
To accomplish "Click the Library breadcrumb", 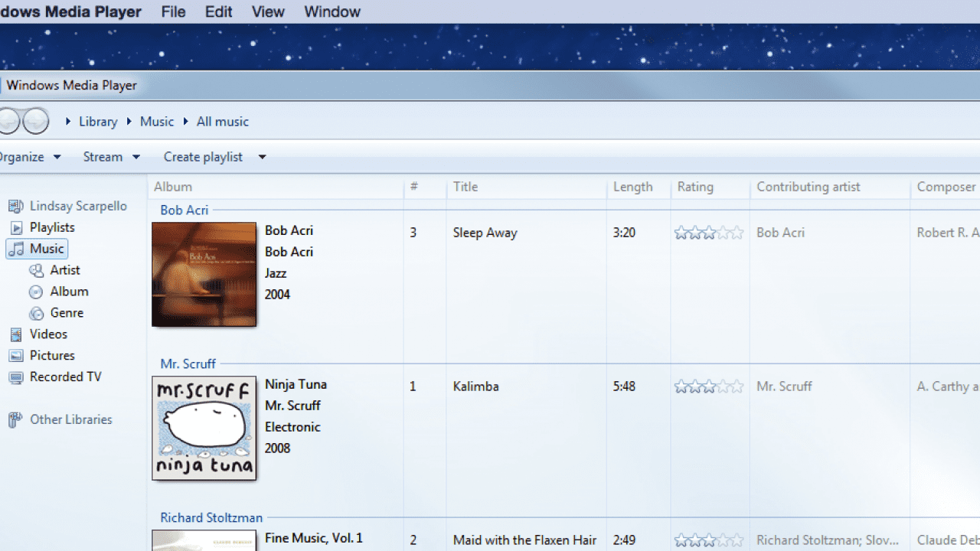I will [98, 122].
